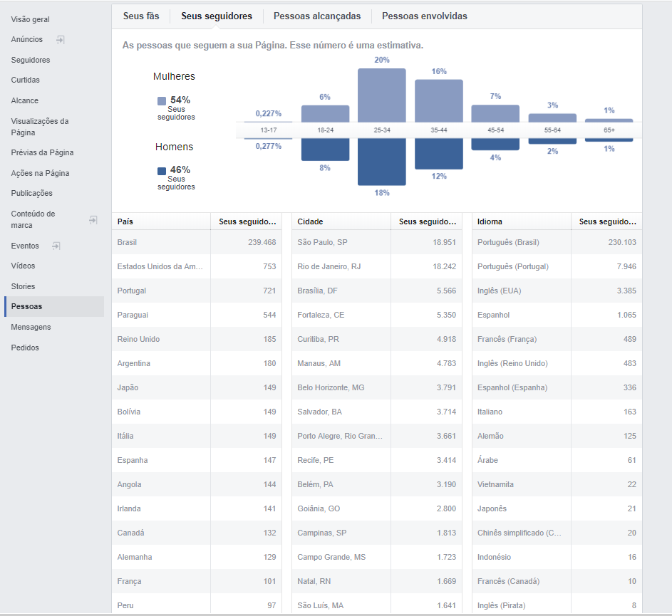672x616 pixels.
Task: Click the Idioma column header
Action: click(490, 221)
